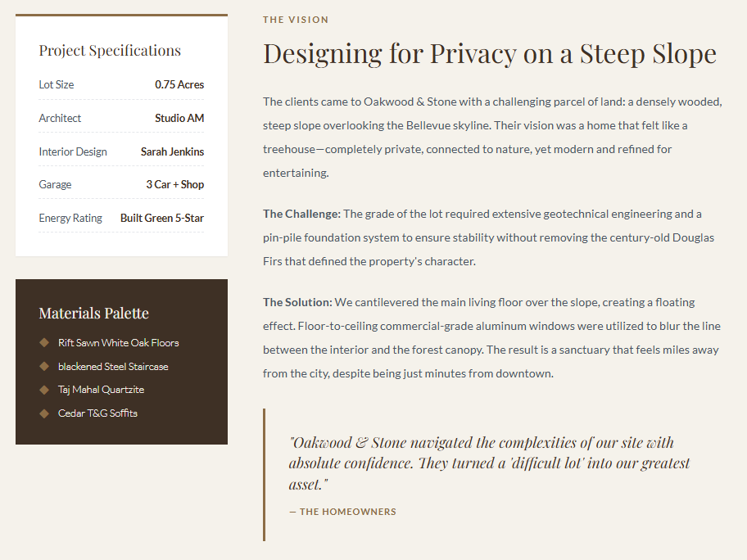Click the diamond bullet beside Rift Sawn White Oak Floors
The height and width of the screenshot is (560, 747).
44,343
